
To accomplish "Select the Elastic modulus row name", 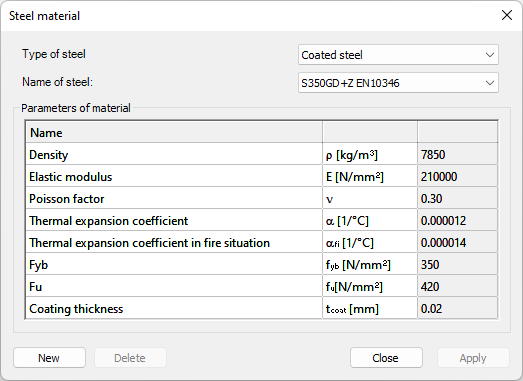I will 174,176.
